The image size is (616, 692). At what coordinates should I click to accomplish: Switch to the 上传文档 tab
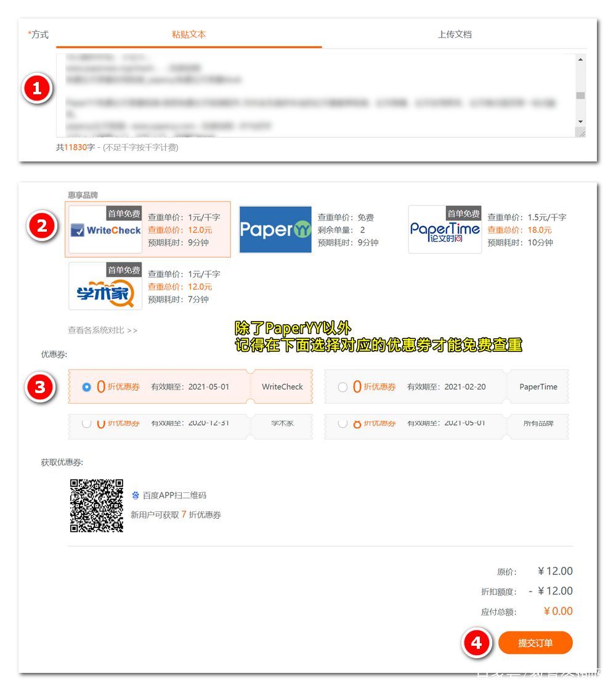point(455,35)
